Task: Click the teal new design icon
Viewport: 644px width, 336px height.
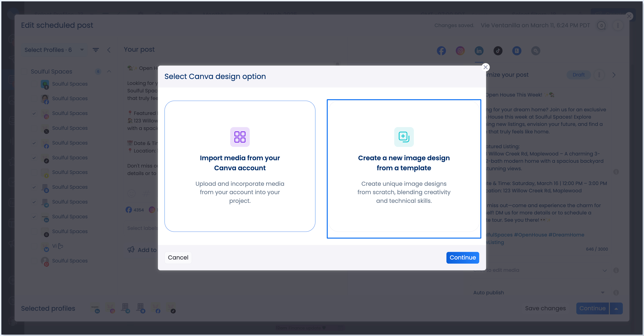Action: (x=404, y=137)
